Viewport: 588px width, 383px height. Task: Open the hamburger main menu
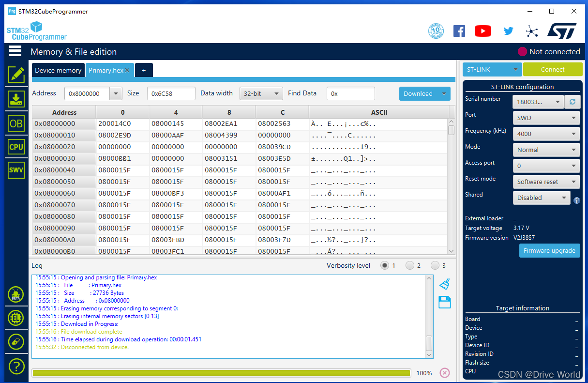(15, 51)
